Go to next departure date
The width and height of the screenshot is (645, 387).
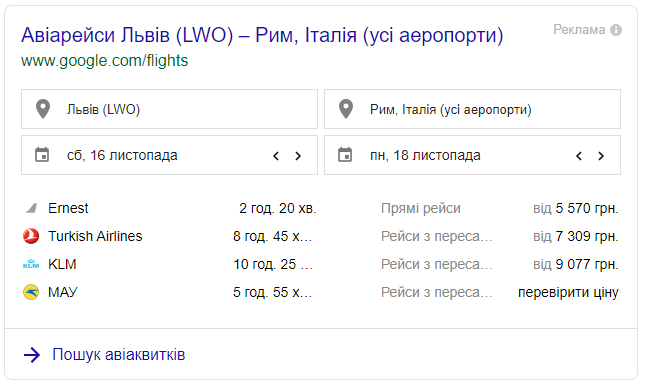click(x=298, y=156)
